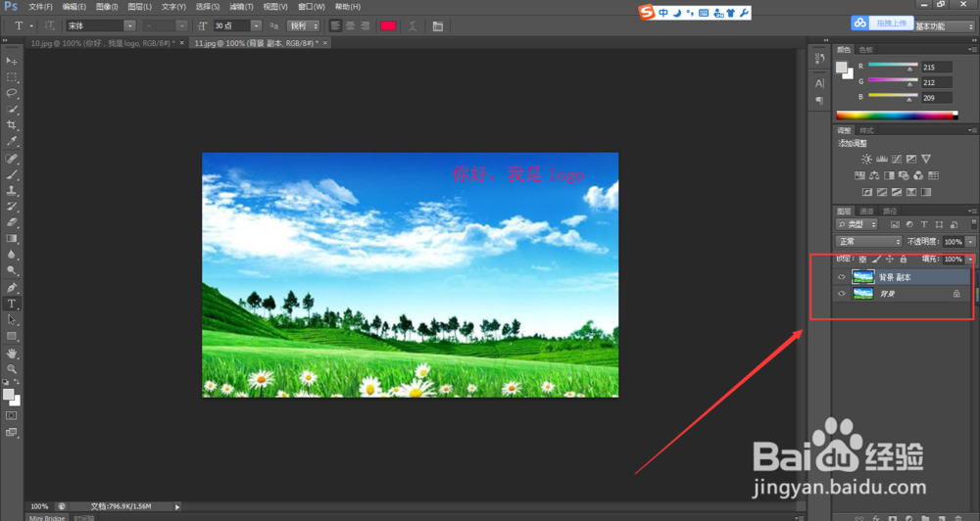Screen dimensions: 980x521
Task: Select the Lasso tool
Action: (11, 93)
